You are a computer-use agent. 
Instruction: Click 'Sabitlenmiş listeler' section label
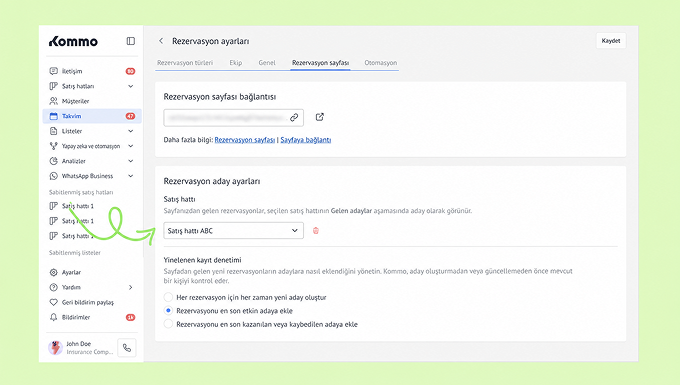(x=75, y=252)
